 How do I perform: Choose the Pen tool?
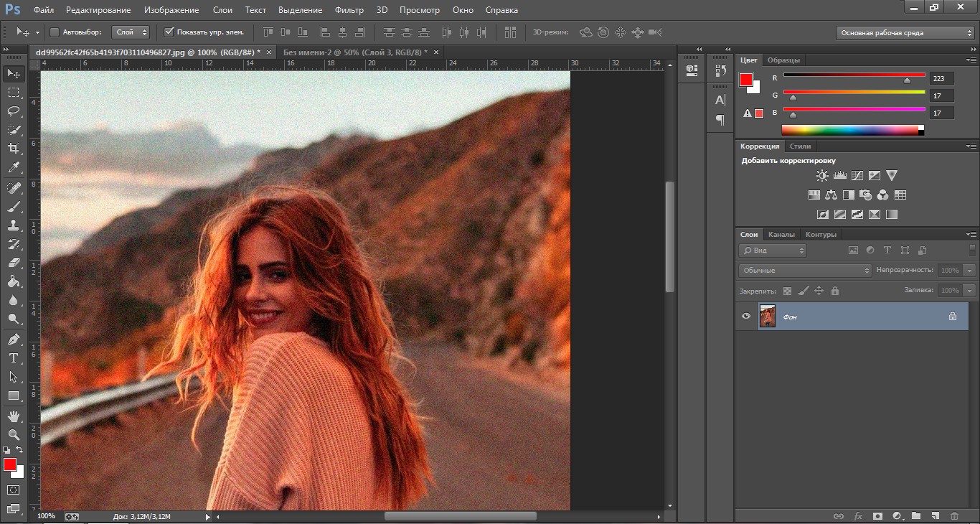[x=13, y=339]
